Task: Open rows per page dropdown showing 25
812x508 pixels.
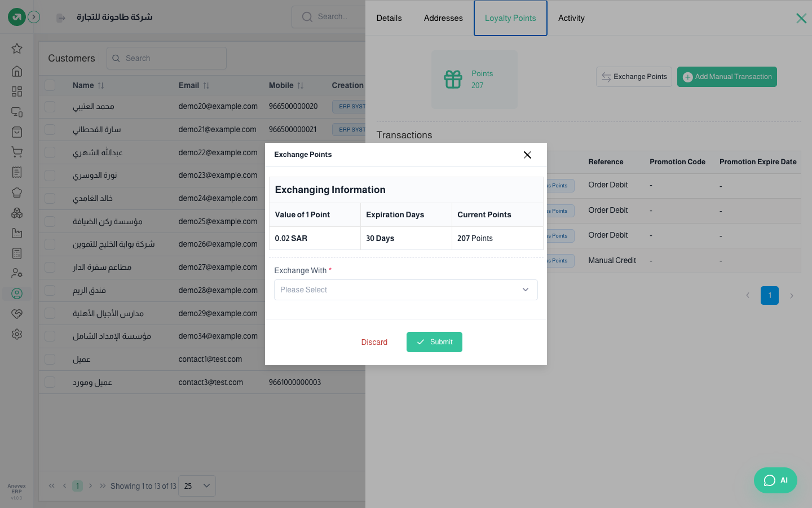Action: (197, 486)
